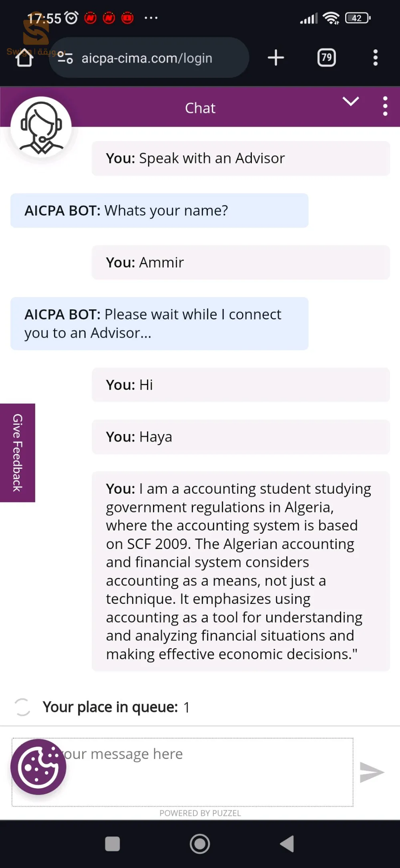Image resolution: width=400 pixels, height=868 pixels.
Task: Tap the Powered by Puzzel text
Action: click(200, 813)
